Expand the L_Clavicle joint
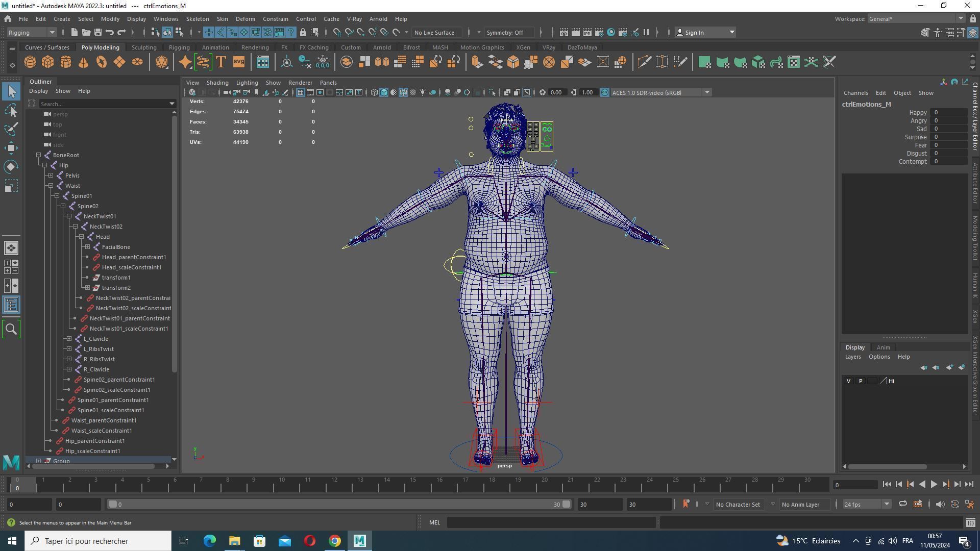The width and height of the screenshot is (980, 551). pos(69,339)
